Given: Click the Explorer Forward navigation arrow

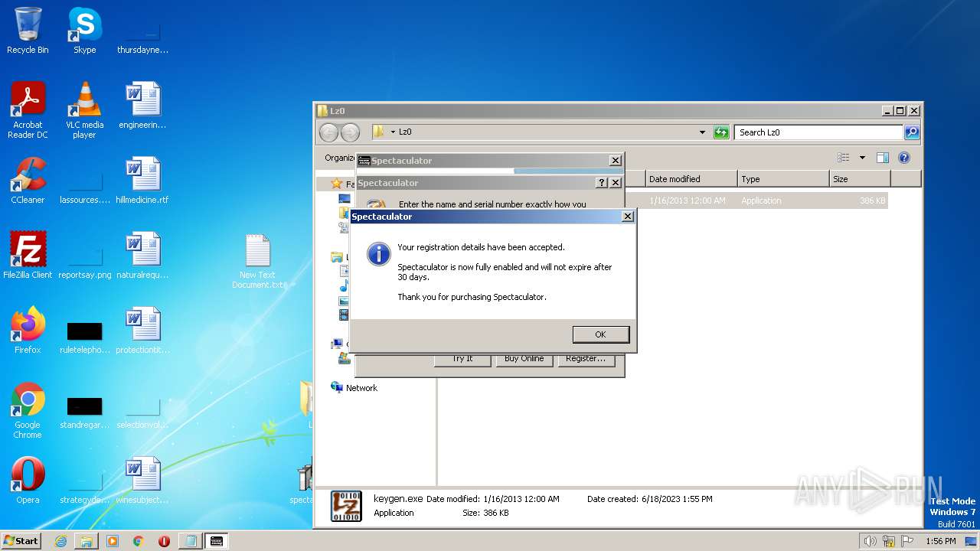Looking at the screenshot, I should tap(350, 132).
